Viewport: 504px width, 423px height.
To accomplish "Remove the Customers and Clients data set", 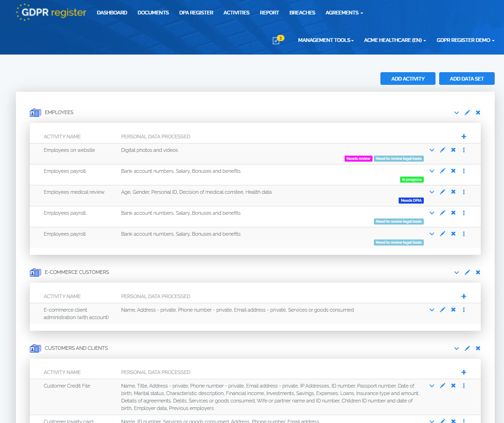I will pyautogui.click(x=477, y=348).
